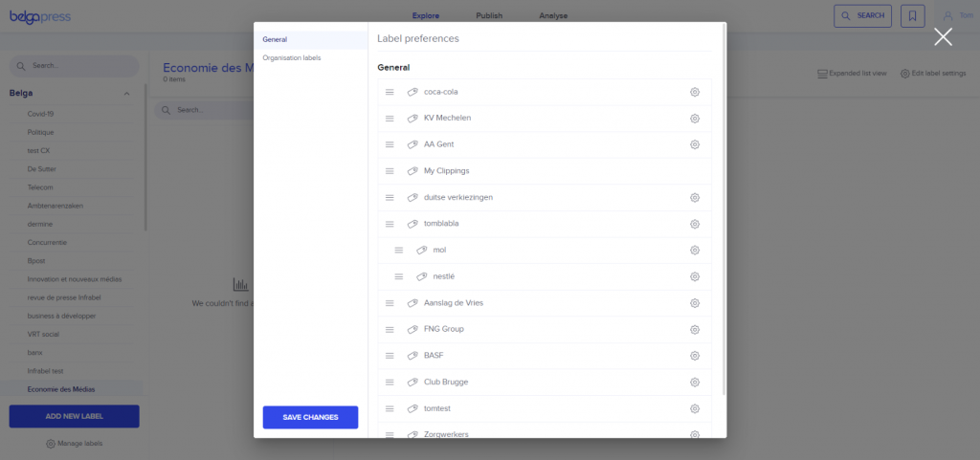
Task: Open settings gear for FNG Group label
Action: (695, 329)
